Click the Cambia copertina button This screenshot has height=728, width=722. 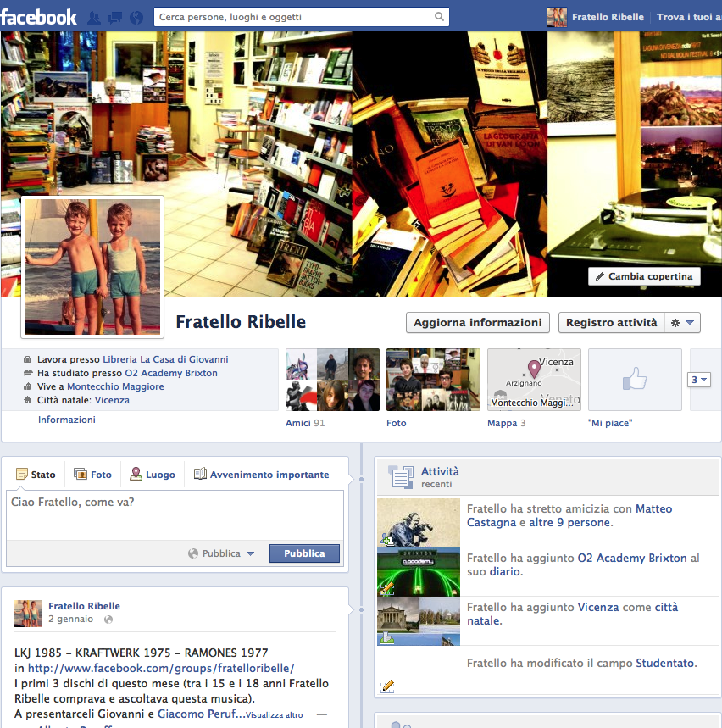pos(644,276)
